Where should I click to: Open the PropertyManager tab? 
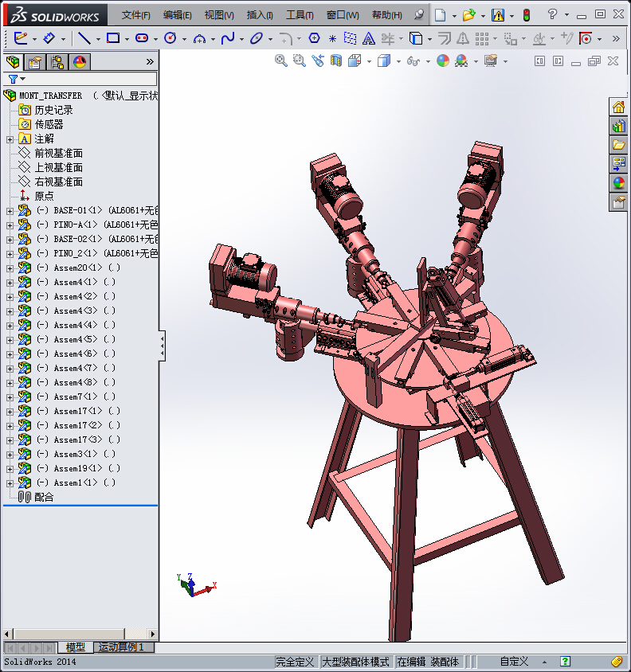coord(35,62)
